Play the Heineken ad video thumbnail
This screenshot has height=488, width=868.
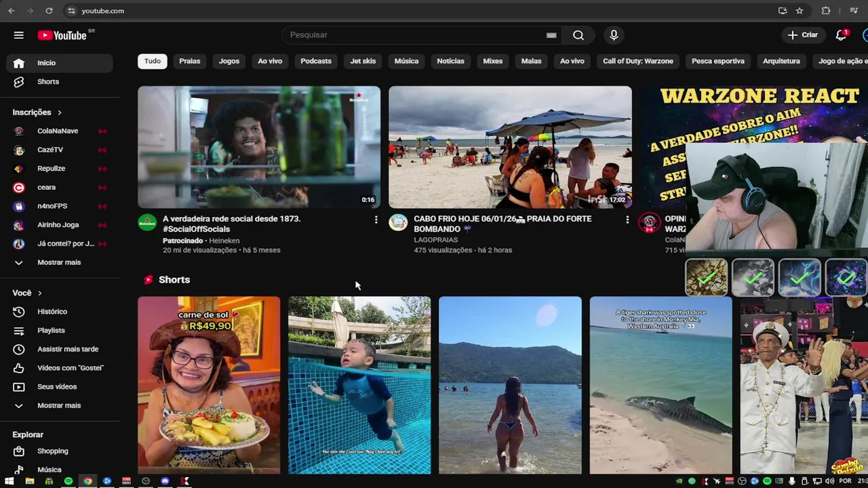(x=259, y=147)
